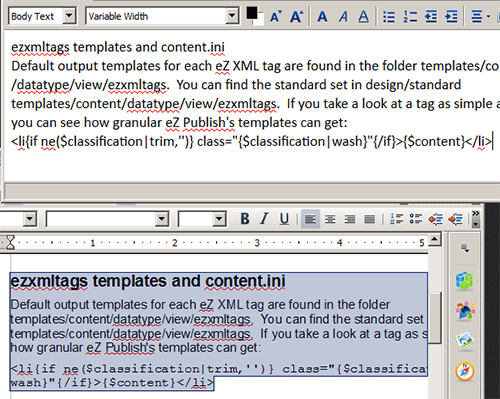Viewport: 500px width, 399px height.
Task: Decrease font size with the smaller A icon
Action: 276,16
